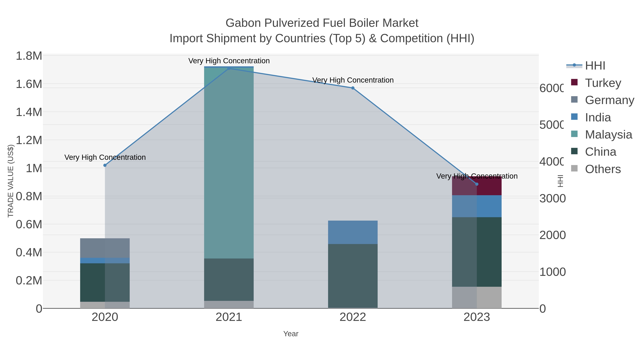
Task: Click the HHI data point for 2022
Action: [353, 88]
